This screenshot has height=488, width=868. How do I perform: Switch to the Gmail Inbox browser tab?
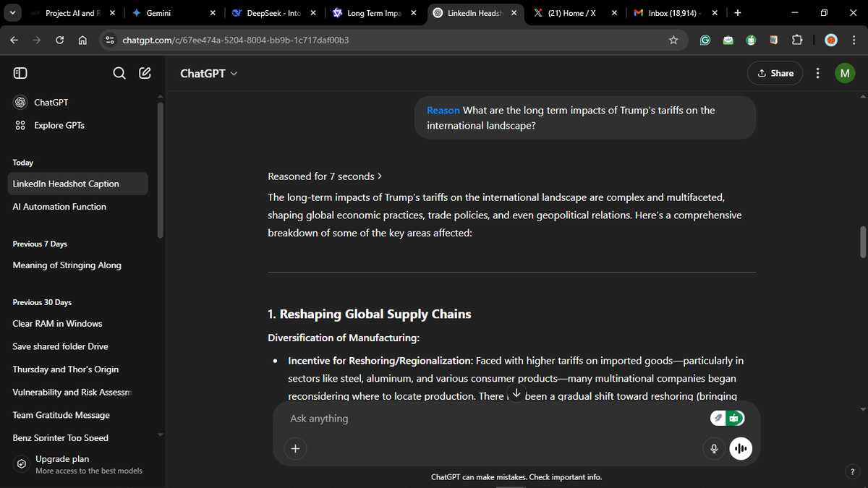(676, 13)
